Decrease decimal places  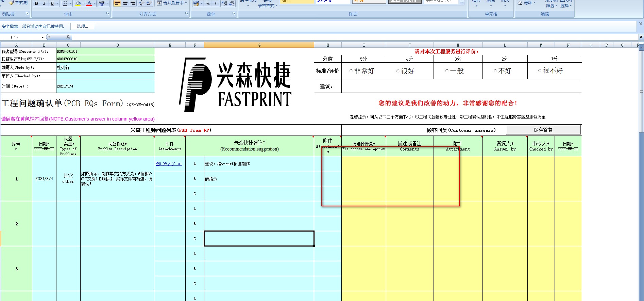[x=232, y=3]
